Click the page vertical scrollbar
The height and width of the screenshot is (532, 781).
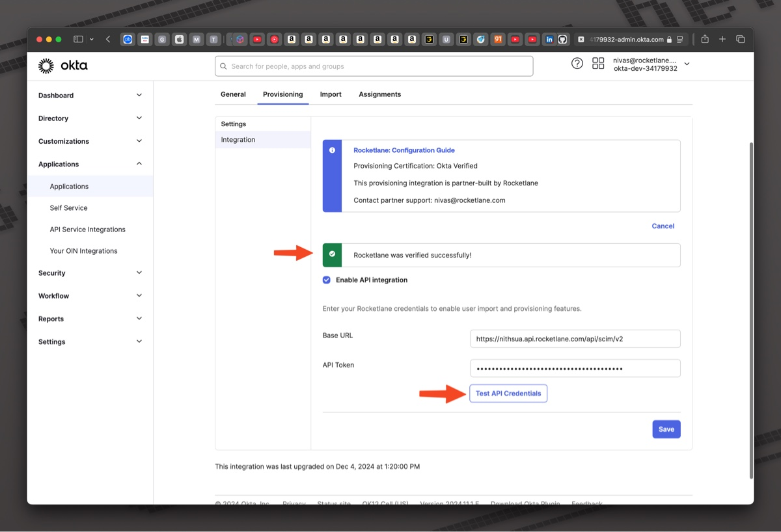[752, 311]
